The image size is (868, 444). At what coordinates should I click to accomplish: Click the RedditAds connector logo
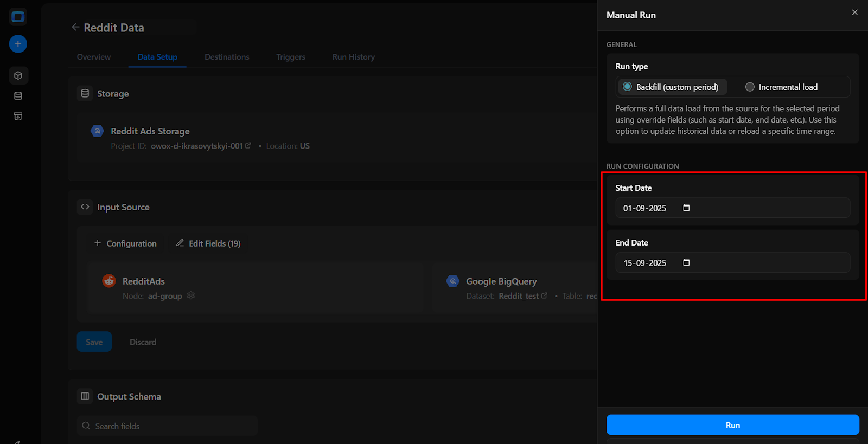(109, 281)
